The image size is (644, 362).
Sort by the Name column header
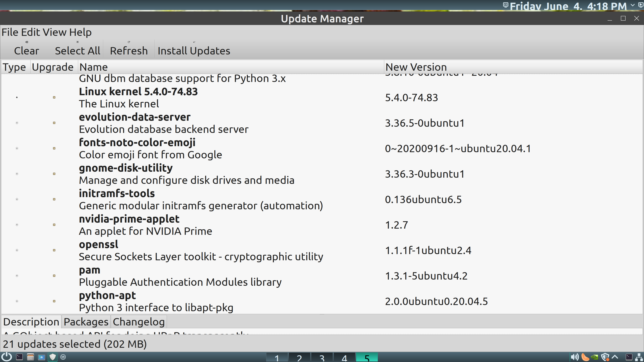pyautogui.click(x=231, y=67)
